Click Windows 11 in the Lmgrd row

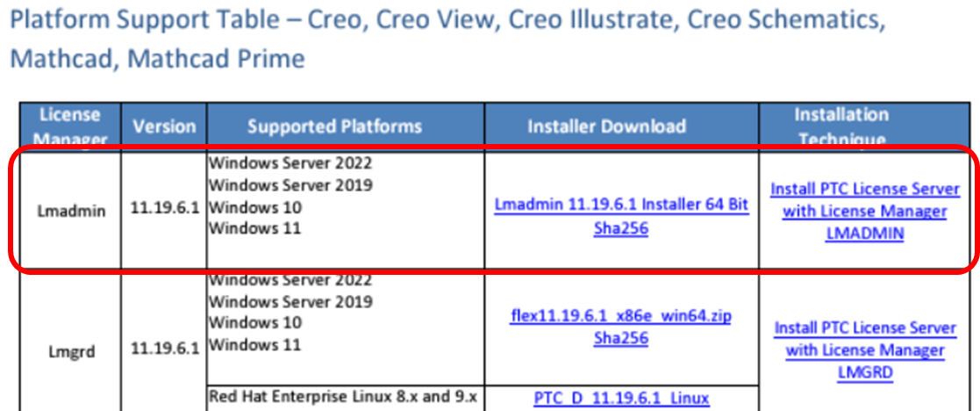pyautogui.click(x=254, y=344)
